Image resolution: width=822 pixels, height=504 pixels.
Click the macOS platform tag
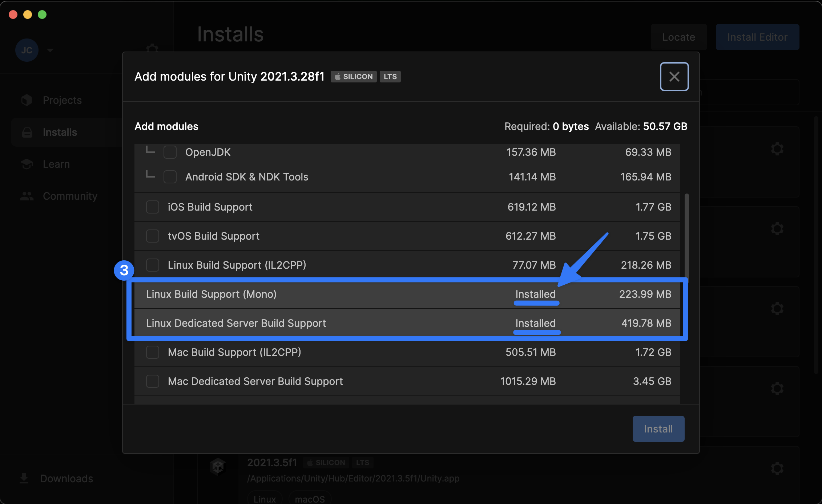click(310, 499)
